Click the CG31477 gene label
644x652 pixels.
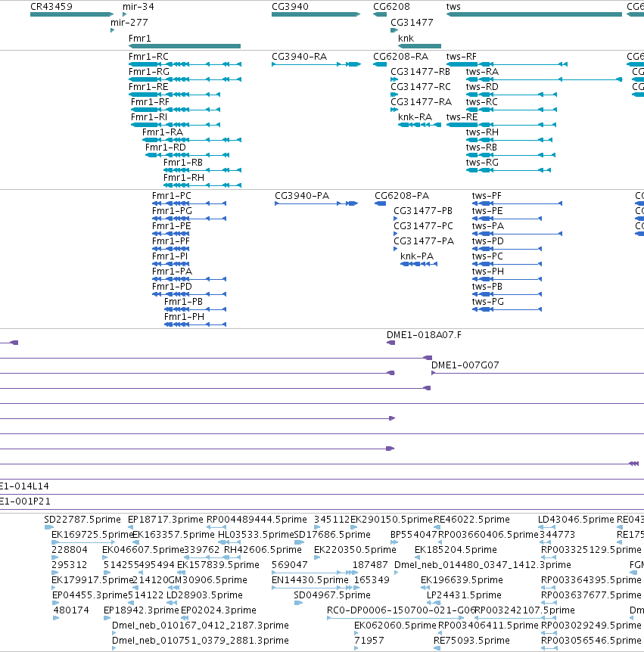(412, 23)
